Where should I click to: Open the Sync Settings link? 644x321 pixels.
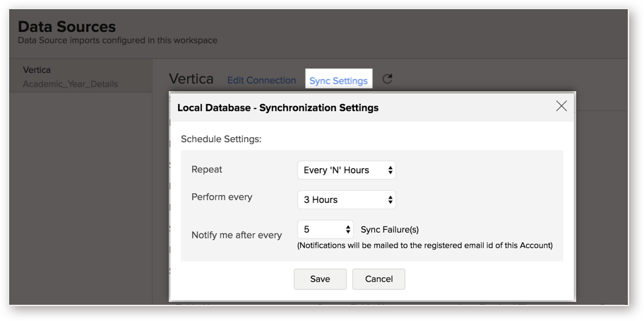click(338, 81)
